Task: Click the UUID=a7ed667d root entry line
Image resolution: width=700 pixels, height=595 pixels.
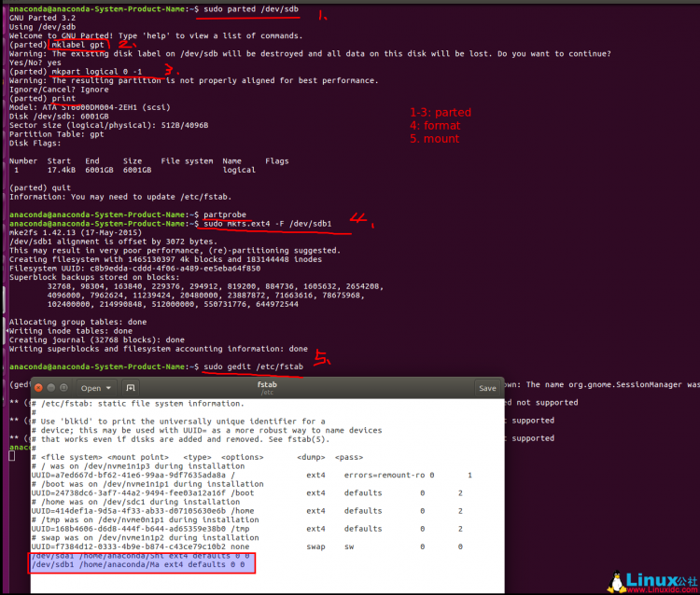Action: pos(251,475)
